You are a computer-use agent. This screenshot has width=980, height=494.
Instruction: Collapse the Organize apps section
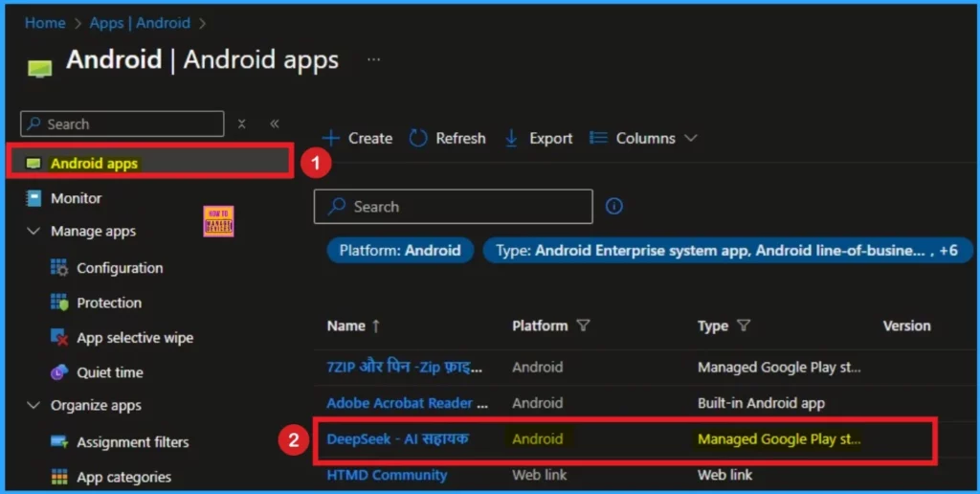[33, 406]
